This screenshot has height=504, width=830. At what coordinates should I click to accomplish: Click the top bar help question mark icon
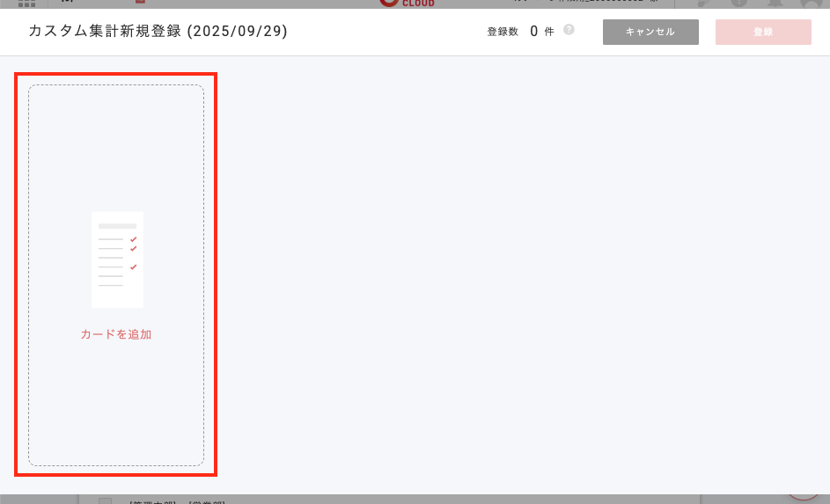(739, 3)
